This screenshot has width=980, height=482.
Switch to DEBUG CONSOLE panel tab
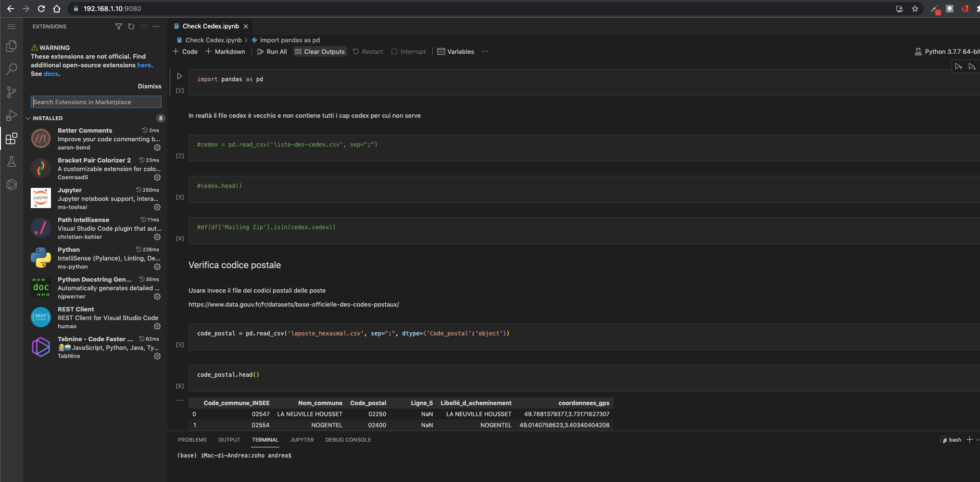click(348, 440)
